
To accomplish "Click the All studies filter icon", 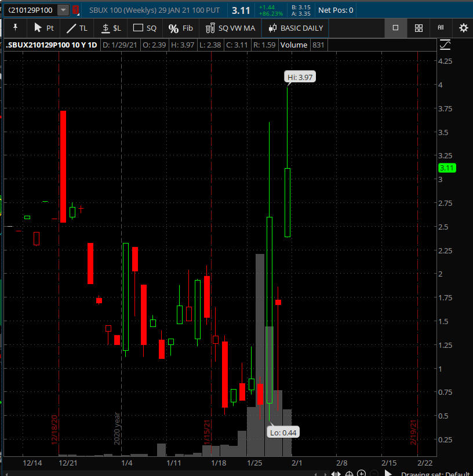I will coord(441,28).
